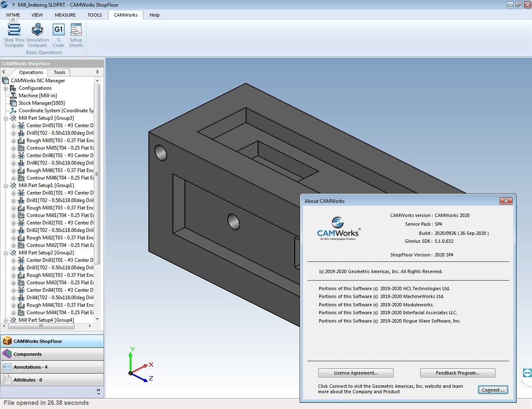Open the Attributes - 0 panel

click(x=52, y=380)
